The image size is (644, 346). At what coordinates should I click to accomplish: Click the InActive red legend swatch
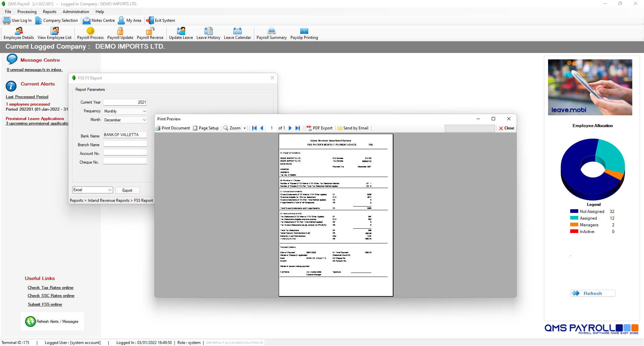coord(574,232)
